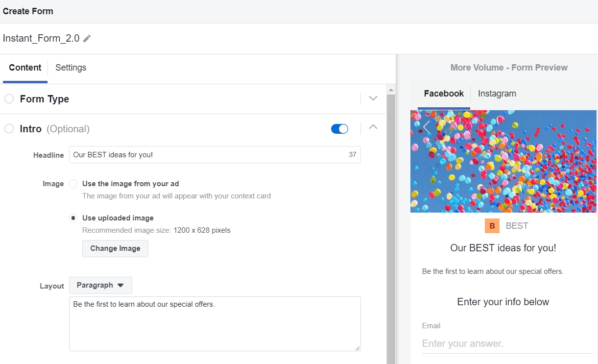Click the scrollbar up arrow
The height and width of the screenshot is (364, 598).
coord(391,90)
